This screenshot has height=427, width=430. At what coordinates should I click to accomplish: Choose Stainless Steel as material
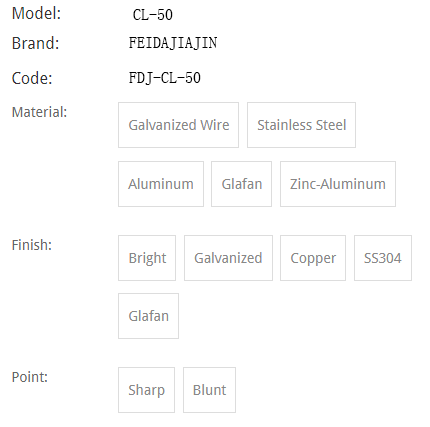(x=301, y=125)
